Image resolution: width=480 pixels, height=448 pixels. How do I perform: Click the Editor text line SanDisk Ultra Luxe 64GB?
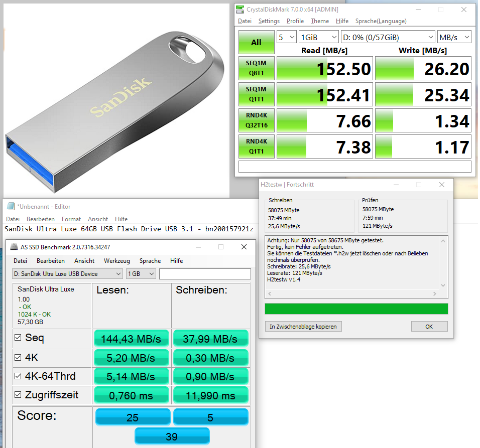tap(129, 229)
